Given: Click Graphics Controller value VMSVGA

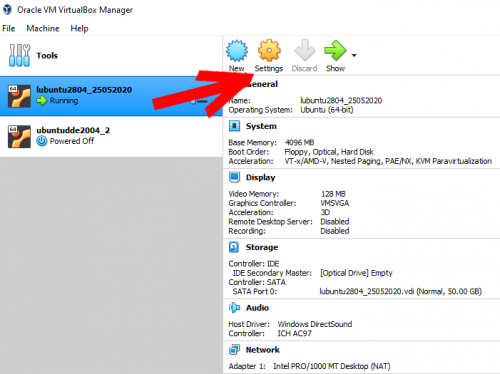Looking at the screenshot, I should coord(335,203).
